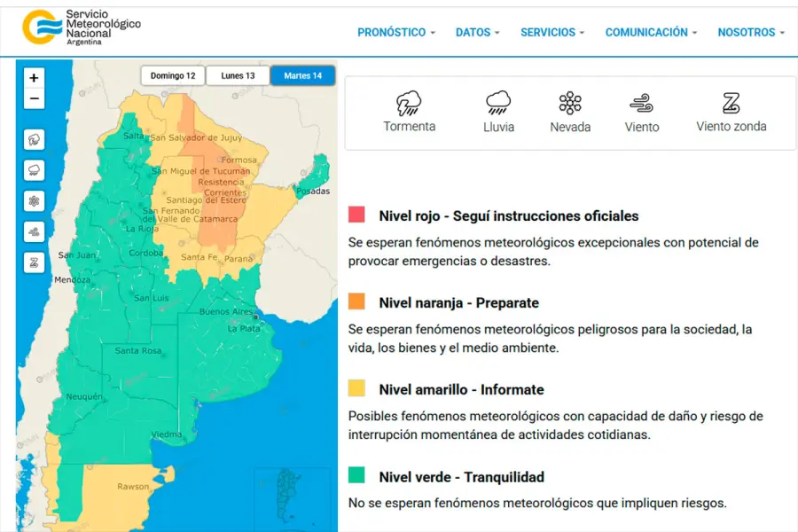Select the Nevada snowflake icon in the legend
Image resolution: width=798 pixels, height=532 pixels.
570,104
